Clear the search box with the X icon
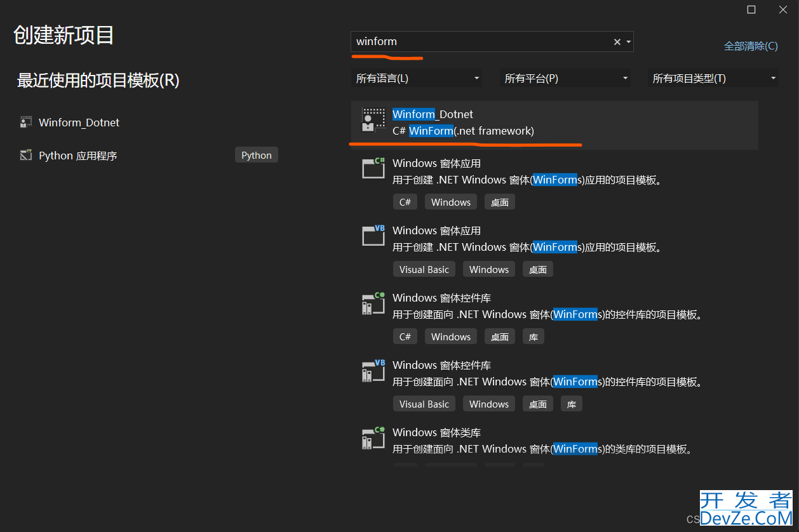Image resolution: width=799 pixels, height=532 pixels. [x=617, y=42]
